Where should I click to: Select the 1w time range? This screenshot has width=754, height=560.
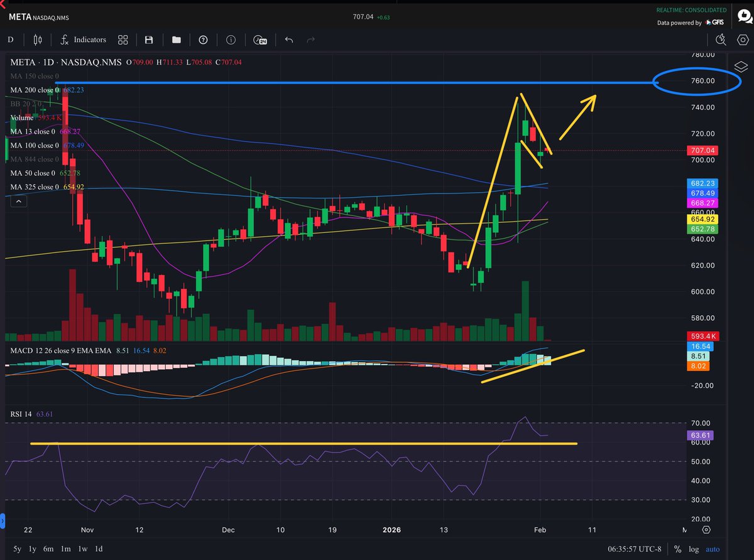(82, 549)
